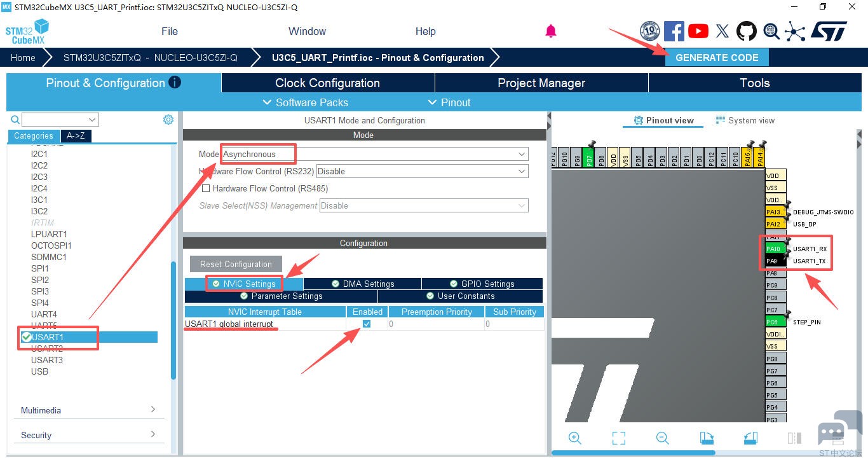Click the community network hub icon

pyautogui.click(x=795, y=31)
